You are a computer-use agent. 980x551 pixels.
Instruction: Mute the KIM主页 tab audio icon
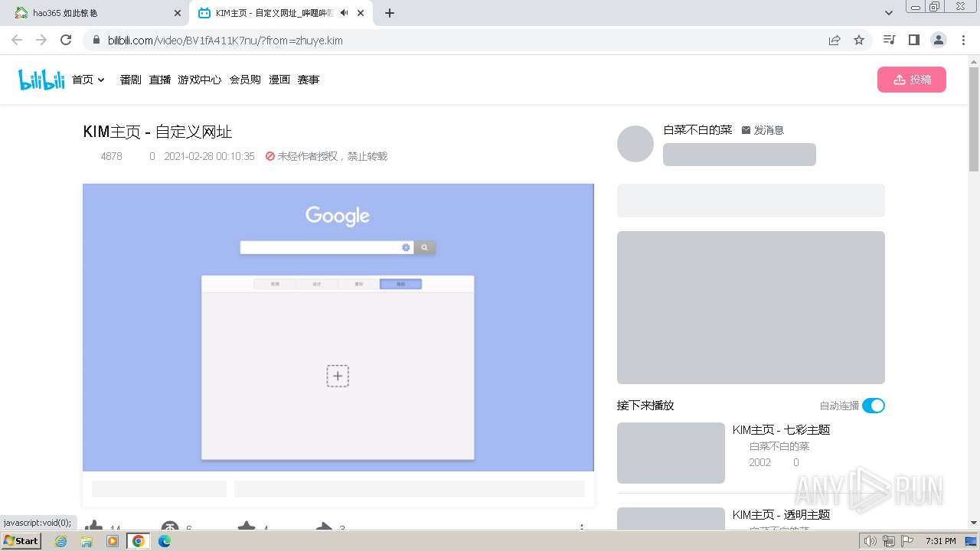click(x=345, y=13)
